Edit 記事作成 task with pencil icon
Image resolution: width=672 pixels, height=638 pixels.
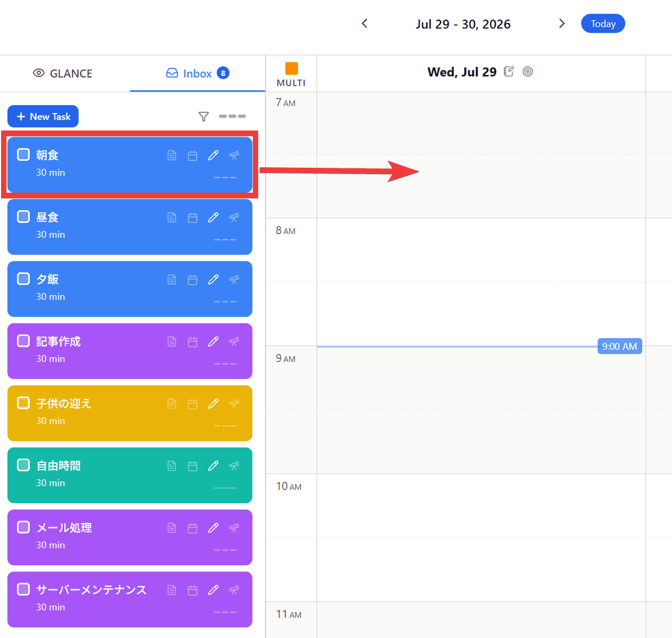[213, 342]
